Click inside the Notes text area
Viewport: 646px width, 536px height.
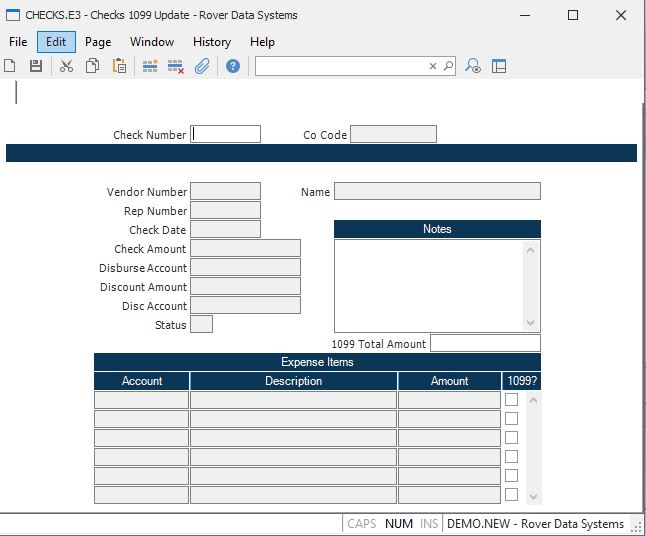[429, 284]
